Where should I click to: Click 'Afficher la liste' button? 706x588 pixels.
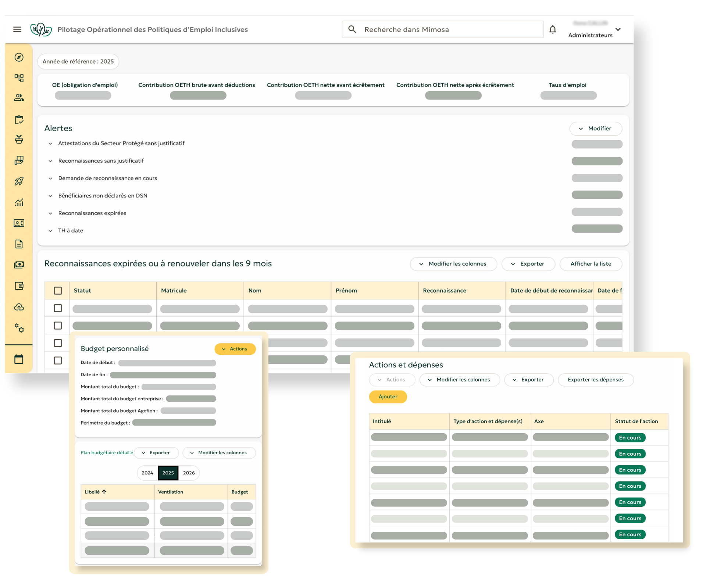[591, 264]
